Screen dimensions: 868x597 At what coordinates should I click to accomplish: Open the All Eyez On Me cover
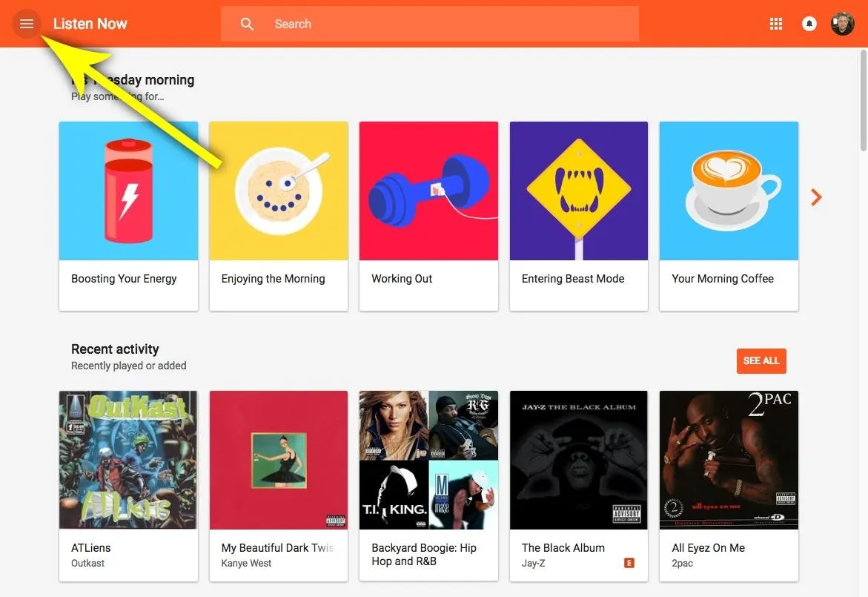pyautogui.click(x=729, y=460)
